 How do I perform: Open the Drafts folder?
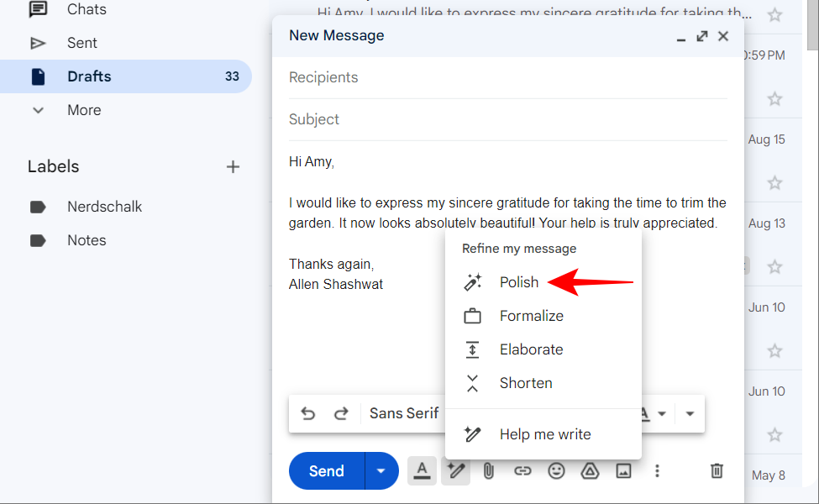coord(89,76)
